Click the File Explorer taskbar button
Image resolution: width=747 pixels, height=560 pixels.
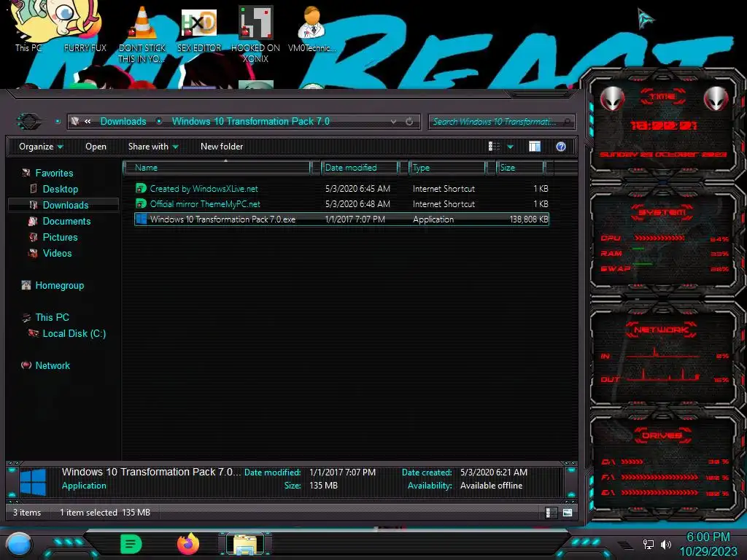[x=245, y=544]
